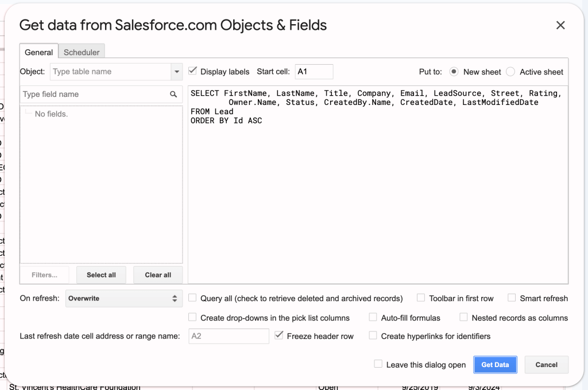Image resolution: width=588 pixels, height=390 pixels.
Task: Uncheck the Freeze header row checkbox
Action: 278,336
